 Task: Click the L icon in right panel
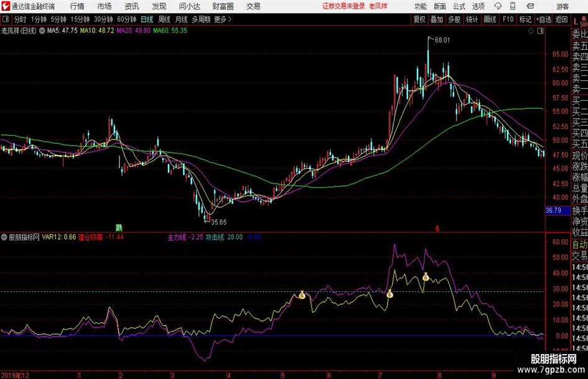576,21
